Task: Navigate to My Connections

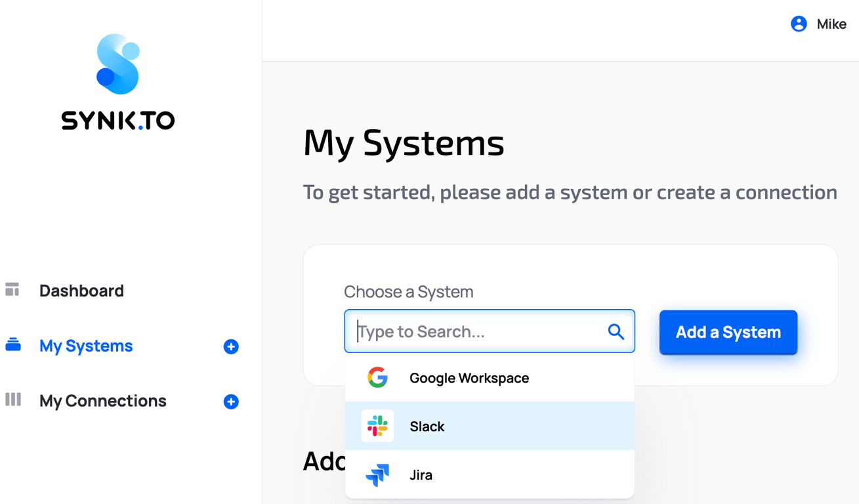Action: tap(103, 401)
